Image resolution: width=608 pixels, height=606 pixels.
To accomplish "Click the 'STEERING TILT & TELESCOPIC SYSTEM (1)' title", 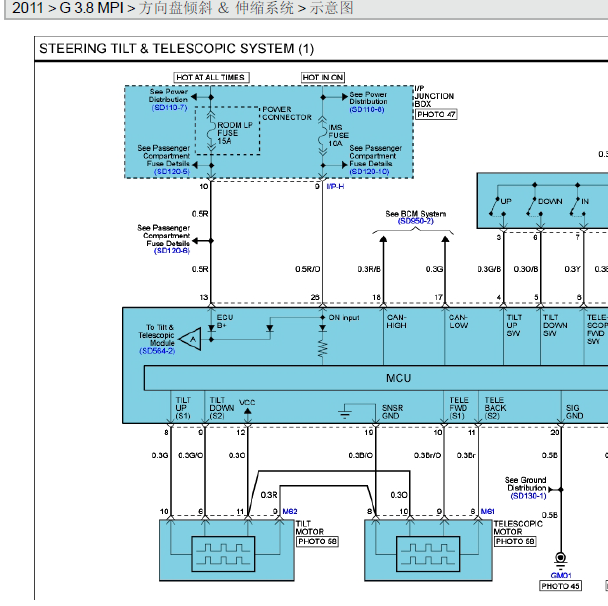I will pos(176,48).
